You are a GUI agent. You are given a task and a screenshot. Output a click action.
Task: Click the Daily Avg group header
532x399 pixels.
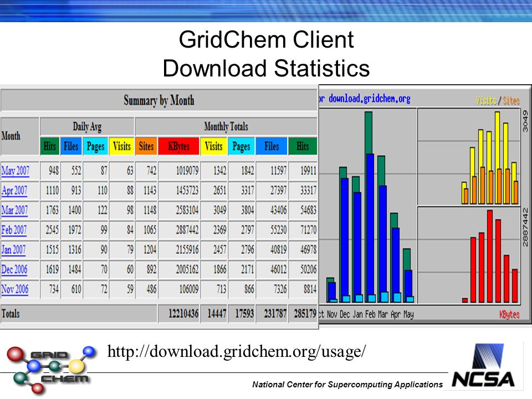click(x=87, y=127)
